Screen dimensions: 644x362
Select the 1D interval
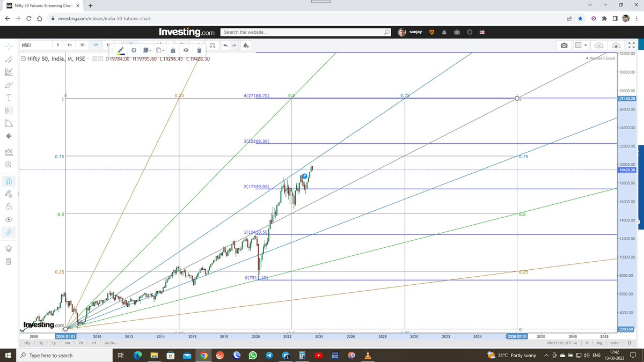click(83, 46)
